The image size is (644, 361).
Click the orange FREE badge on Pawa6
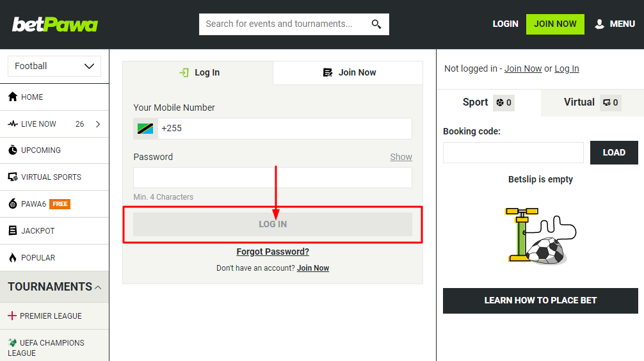tap(60, 204)
